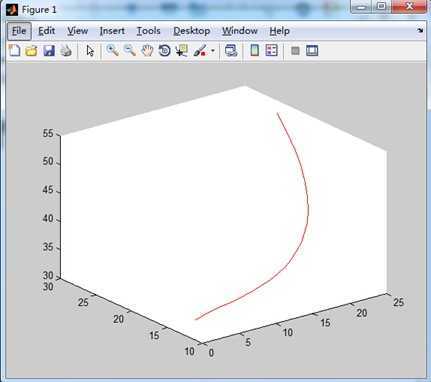Expand the Brush tool dropdown arrow
Viewport: 431px width, 382px height.
(x=213, y=51)
